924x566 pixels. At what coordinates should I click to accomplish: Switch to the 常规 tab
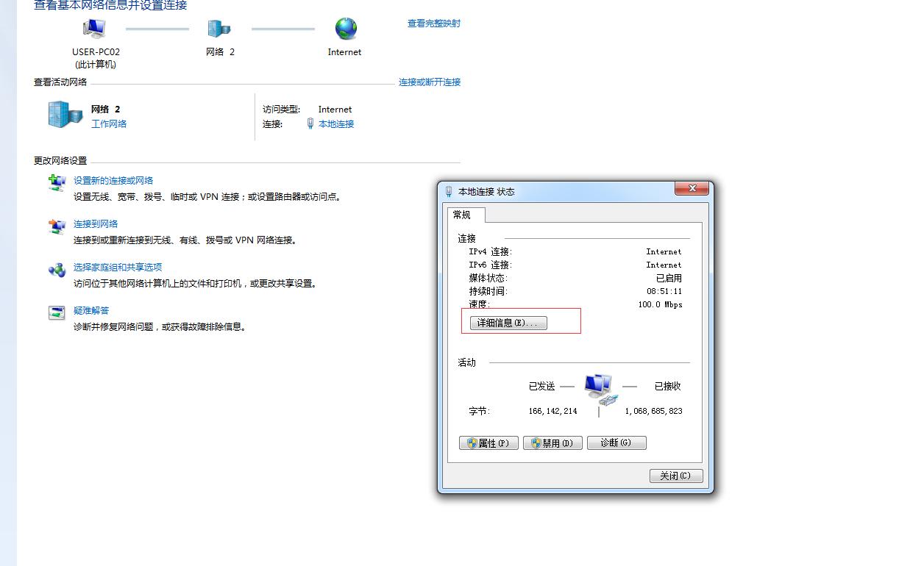[464, 215]
